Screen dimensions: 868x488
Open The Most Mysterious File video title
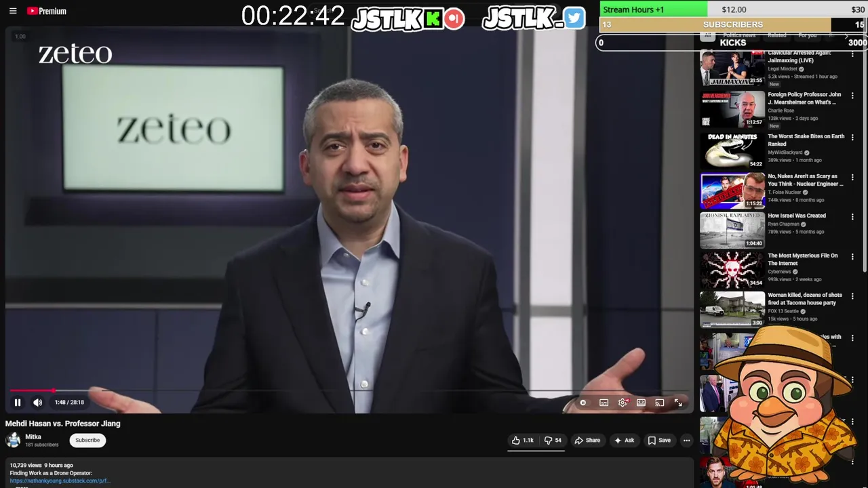tap(802, 260)
